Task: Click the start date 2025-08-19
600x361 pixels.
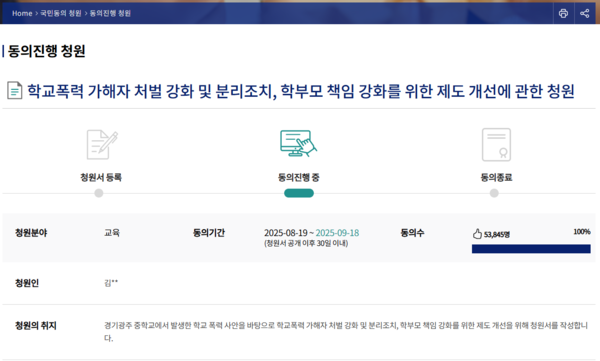Action: pos(286,233)
